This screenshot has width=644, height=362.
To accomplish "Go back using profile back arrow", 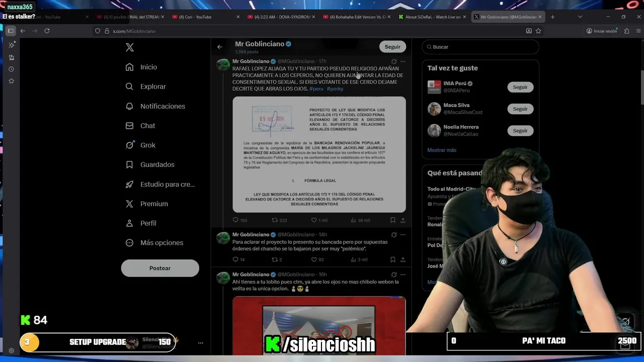I will (x=220, y=47).
